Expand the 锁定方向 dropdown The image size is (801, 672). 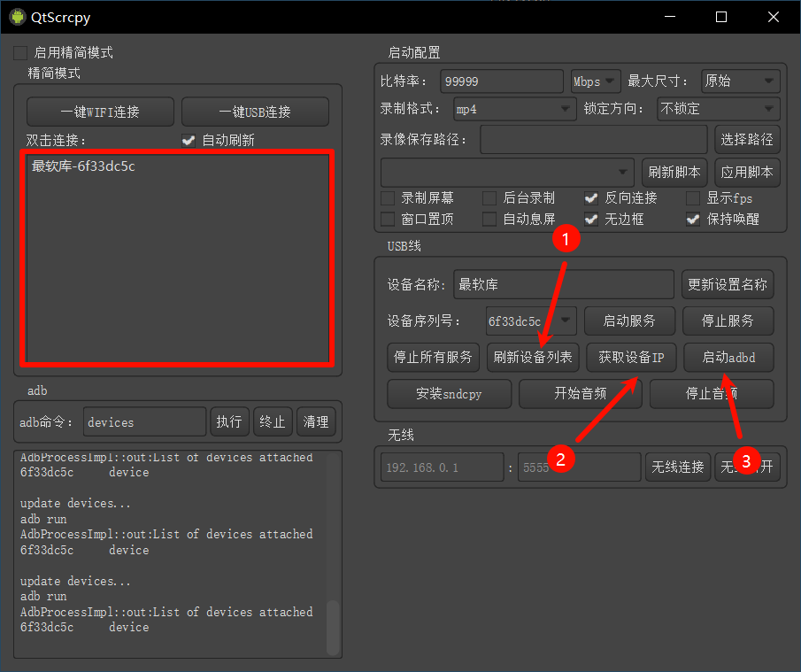(x=717, y=109)
